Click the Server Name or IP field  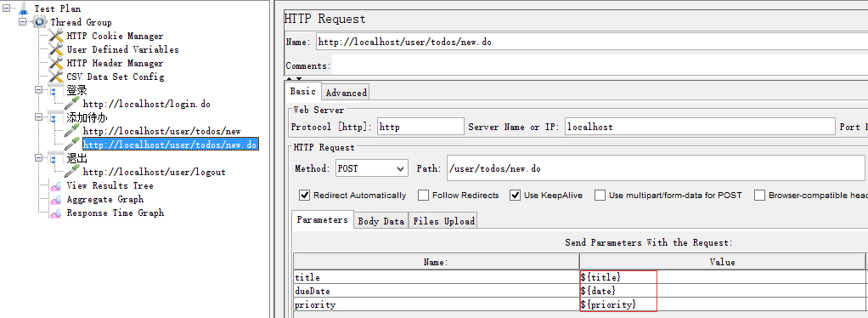pyautogui.click(x=701, y=127)
